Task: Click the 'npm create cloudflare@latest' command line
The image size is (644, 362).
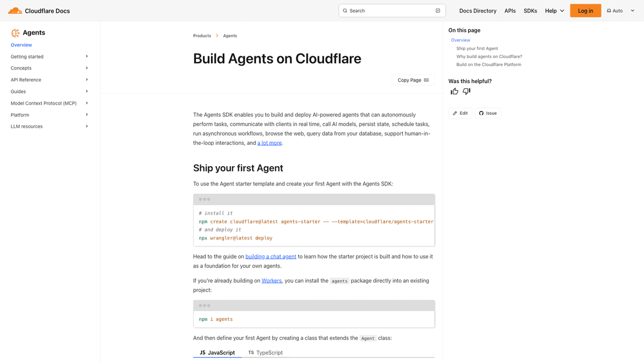Action: 316,221
